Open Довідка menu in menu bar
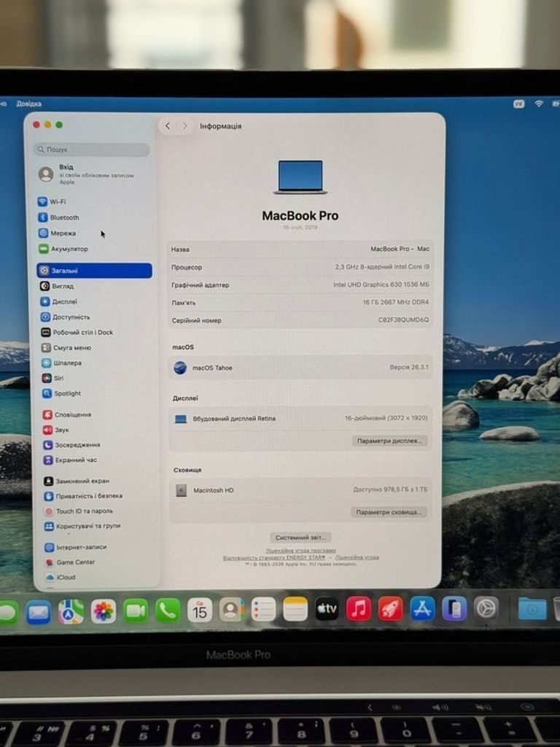Viewport: 560px width, 747px height. [x=28, y=104]
